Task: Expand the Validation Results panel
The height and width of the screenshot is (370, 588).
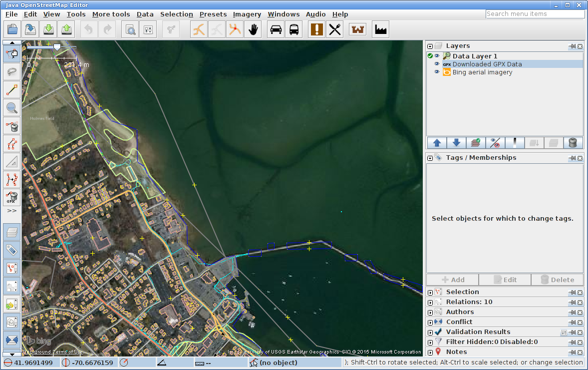Action: pyautogui.click(x=430, y=333)
